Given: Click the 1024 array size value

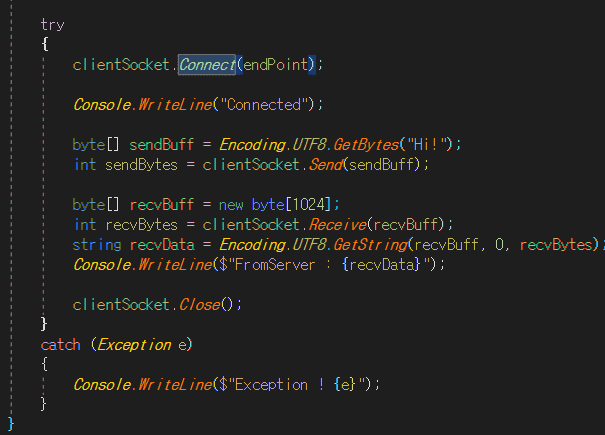Looking at the screenshot, I should (x=309, y=205).
